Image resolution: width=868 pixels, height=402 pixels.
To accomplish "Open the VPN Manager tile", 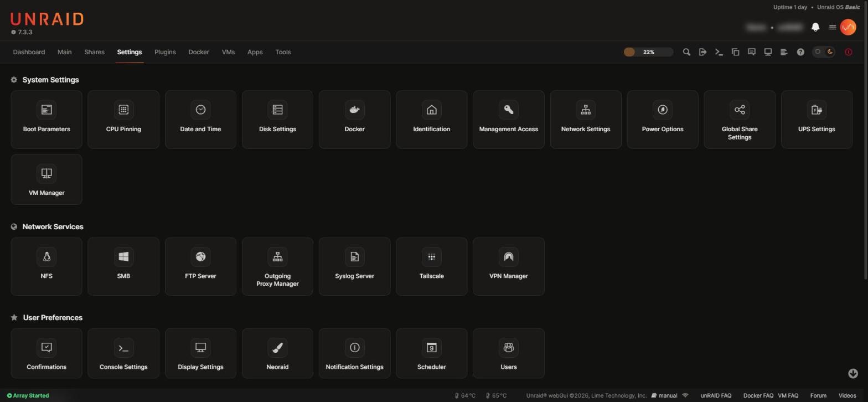I will [x=509, y=266].
